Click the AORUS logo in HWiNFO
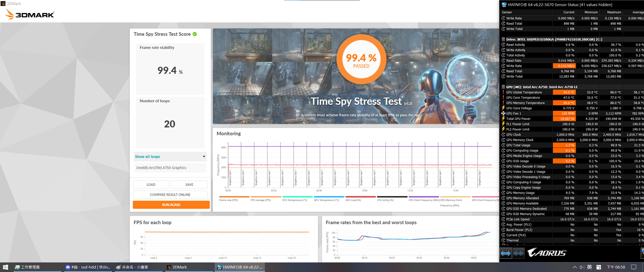This screenshot has height=272, width=644. tap(546, 253)
